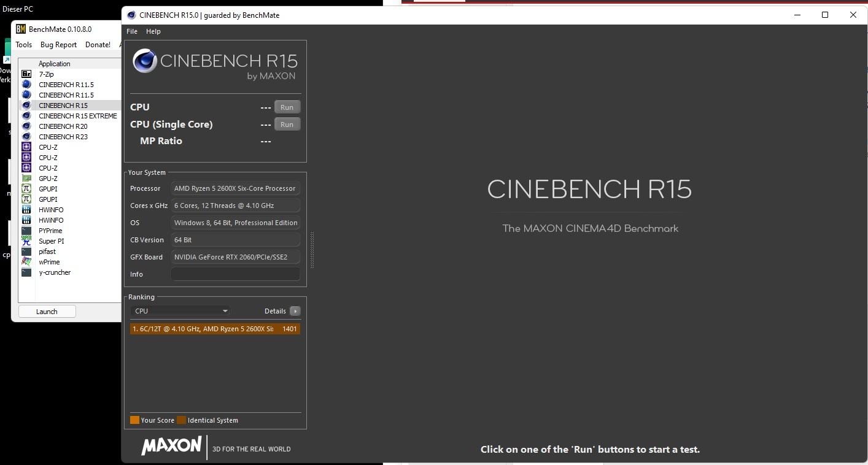Click the Info input field
868x465 pixels.
pyautogui.click(x=236, y=274)
